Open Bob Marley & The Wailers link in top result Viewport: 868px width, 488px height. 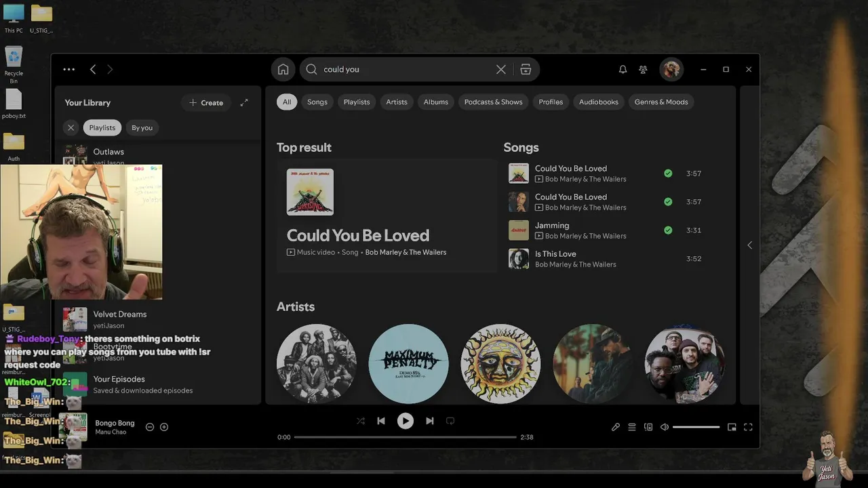406,252
